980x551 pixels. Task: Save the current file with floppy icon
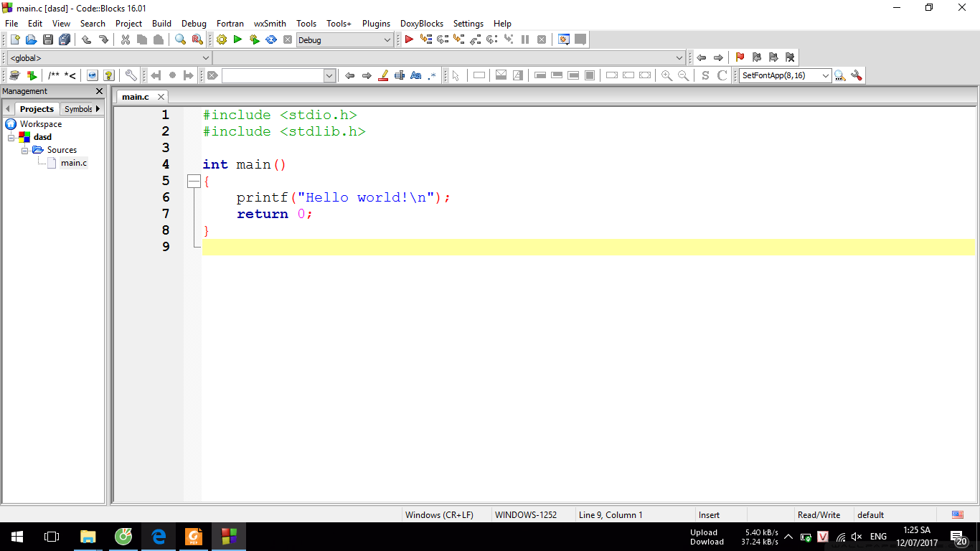(x=47, y=39)
